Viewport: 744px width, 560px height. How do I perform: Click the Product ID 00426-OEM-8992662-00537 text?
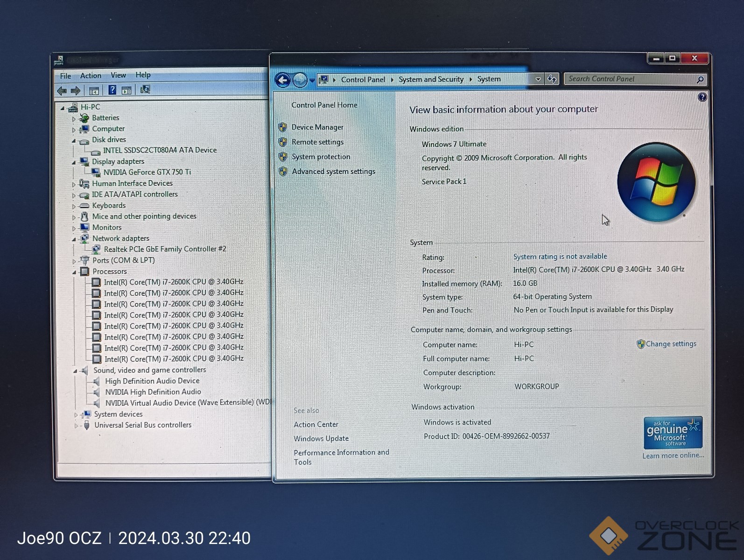coord(486,436)
